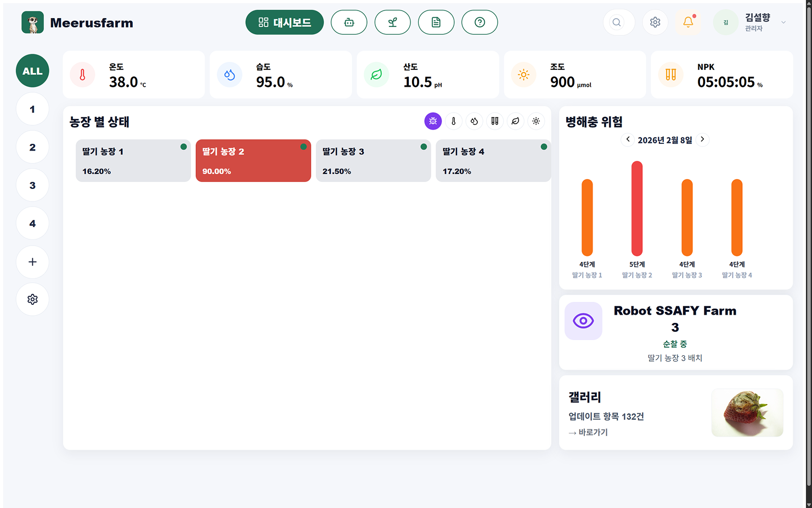Open the robot management page
Viewport: 812px width, 508px height.
pyautogui.click(x=349, y=22)
